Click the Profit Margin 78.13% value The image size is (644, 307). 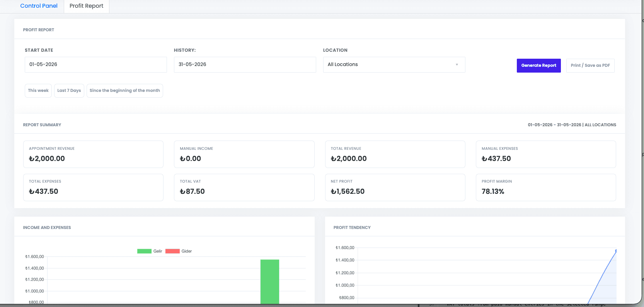point(493,192)
